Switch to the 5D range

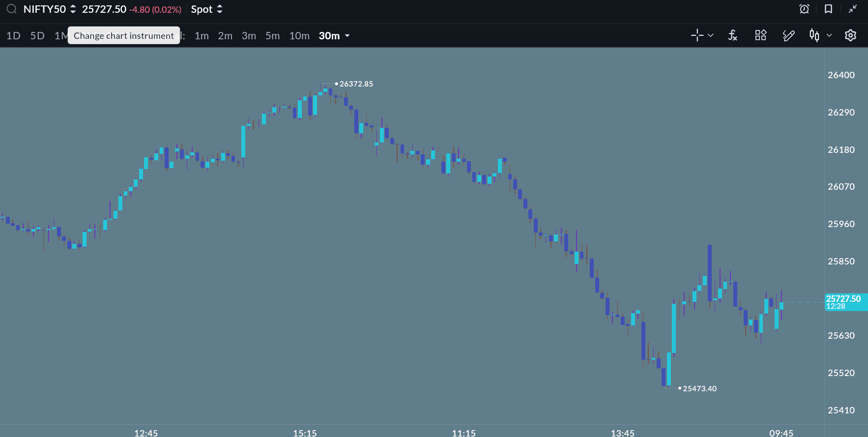(x=37, y=36)
